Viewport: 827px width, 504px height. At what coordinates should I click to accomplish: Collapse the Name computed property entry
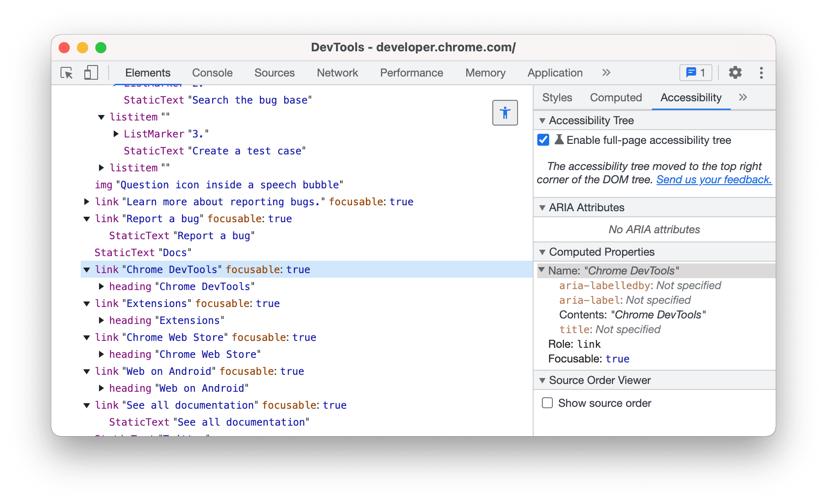coord(542,270)
